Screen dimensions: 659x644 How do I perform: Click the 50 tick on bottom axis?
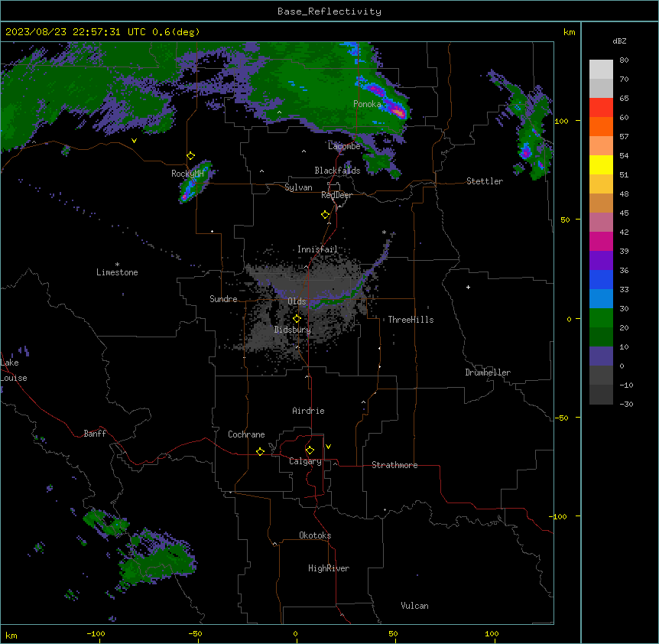coord(393,633)
